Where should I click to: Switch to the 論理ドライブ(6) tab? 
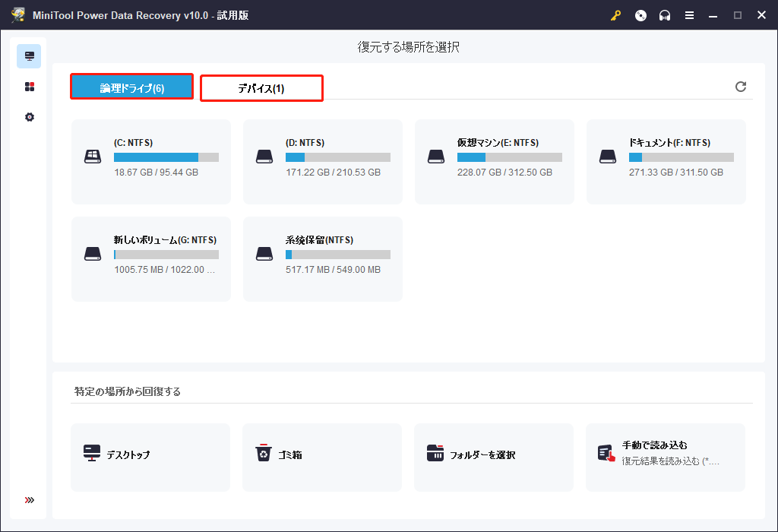tap(132, 87)
